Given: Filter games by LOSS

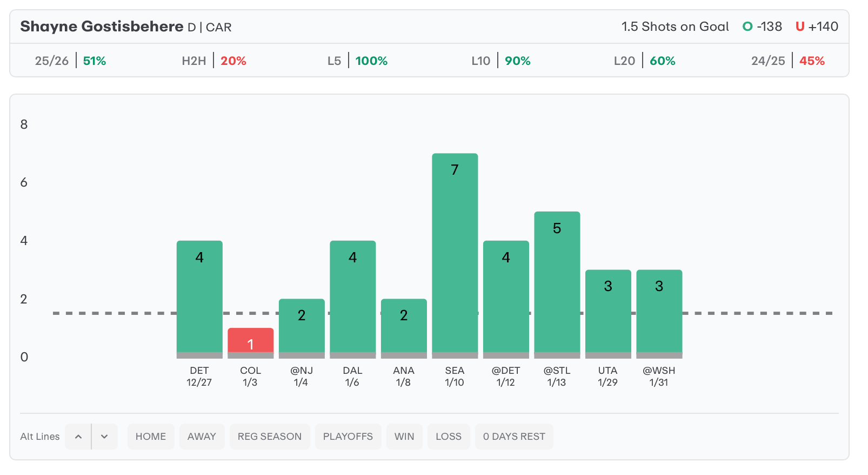Looking at the screenshot, I should coord(449,437).
